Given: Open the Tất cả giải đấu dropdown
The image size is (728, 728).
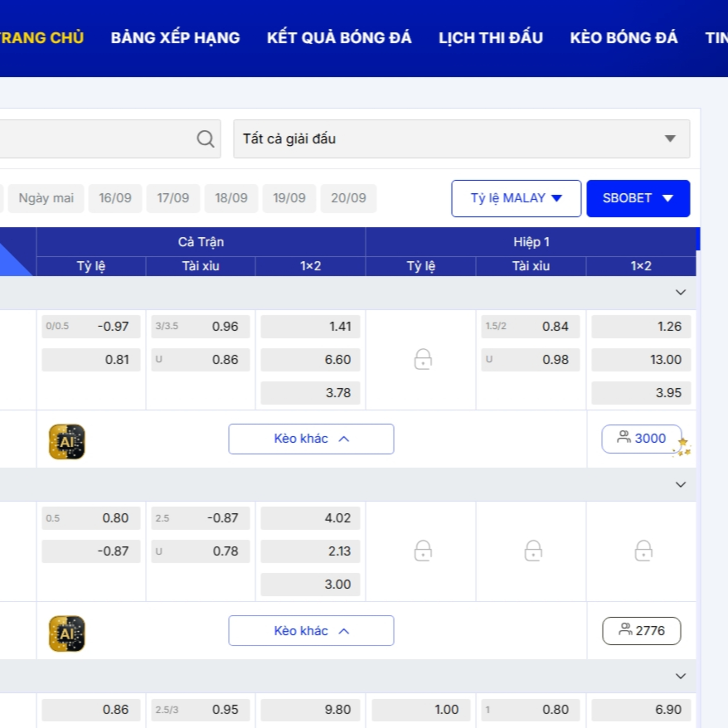Looking at the screenshot, I should click(x=462, y=139).
